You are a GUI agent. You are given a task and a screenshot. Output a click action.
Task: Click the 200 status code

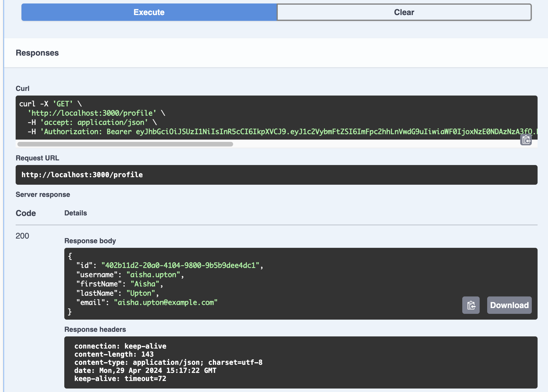coord(22,236)
